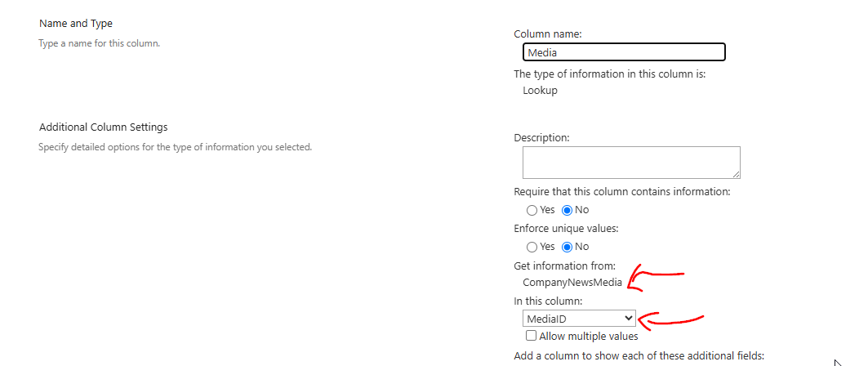Click the Additional Column Settings heading
This screenshot has height=366, width=868.
(104, 127)
